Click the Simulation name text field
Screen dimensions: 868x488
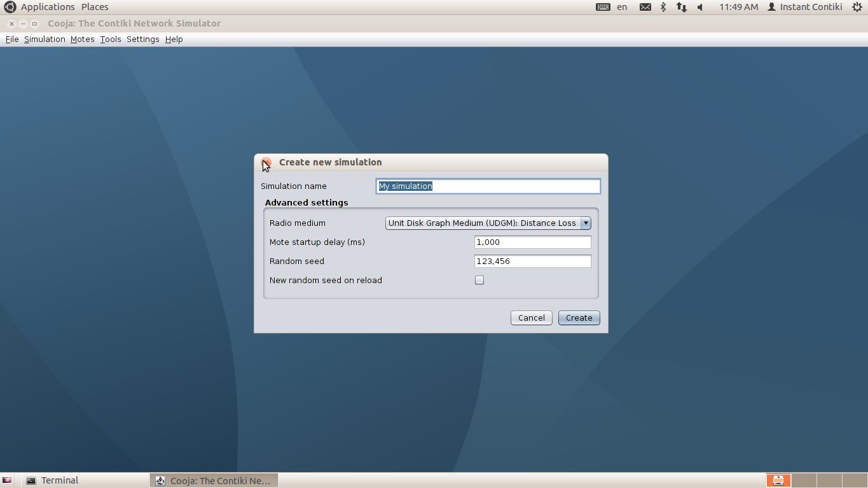pos(488,186)
